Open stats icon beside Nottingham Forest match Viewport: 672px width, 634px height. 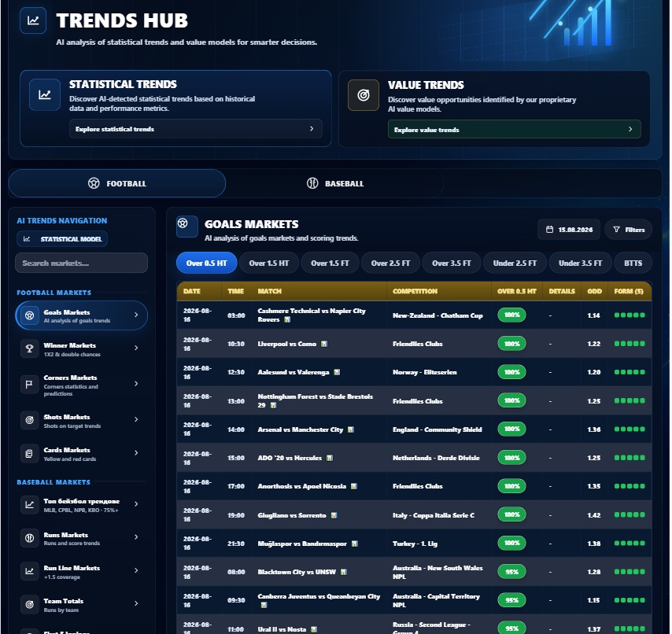(x=273, y=405)
